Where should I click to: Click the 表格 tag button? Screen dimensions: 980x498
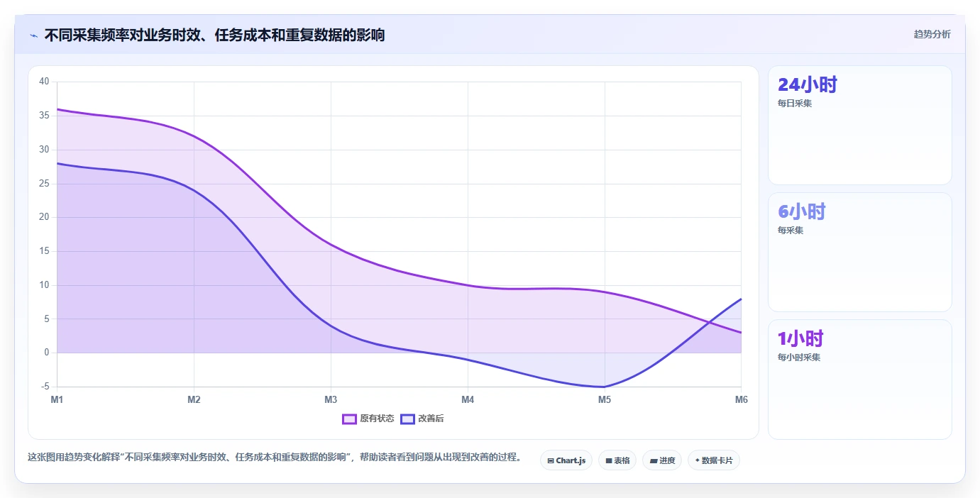click(617, 460)
